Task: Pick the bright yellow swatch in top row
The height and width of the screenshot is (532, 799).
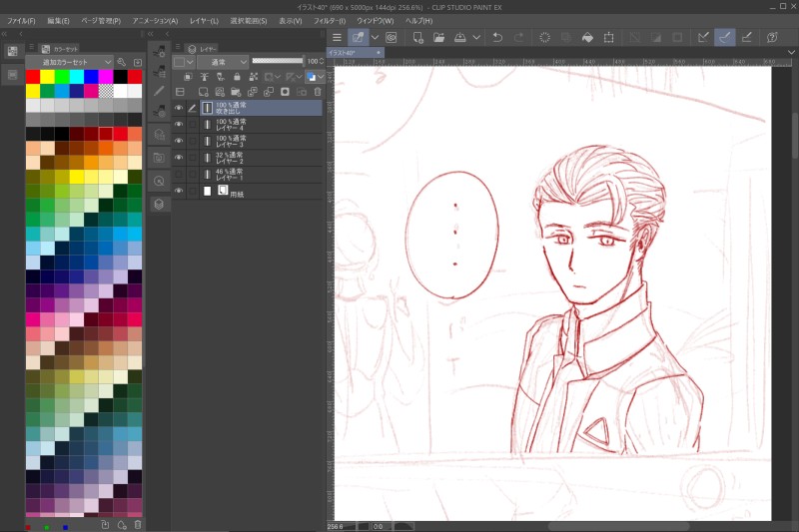Action: tap(47, 77)
